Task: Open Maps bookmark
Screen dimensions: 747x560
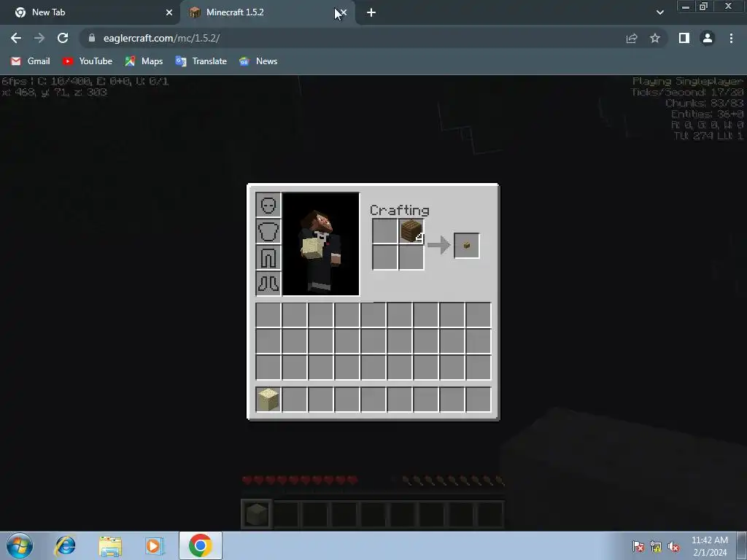Action: [x=144, y=61]
